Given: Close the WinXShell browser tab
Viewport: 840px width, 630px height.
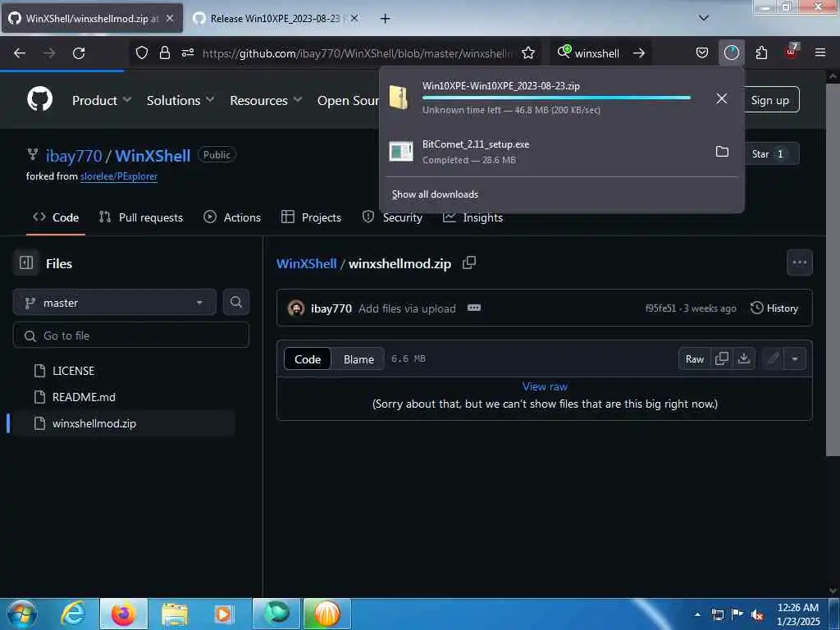Looking at the screenshot, I should [x=169, y=18].
